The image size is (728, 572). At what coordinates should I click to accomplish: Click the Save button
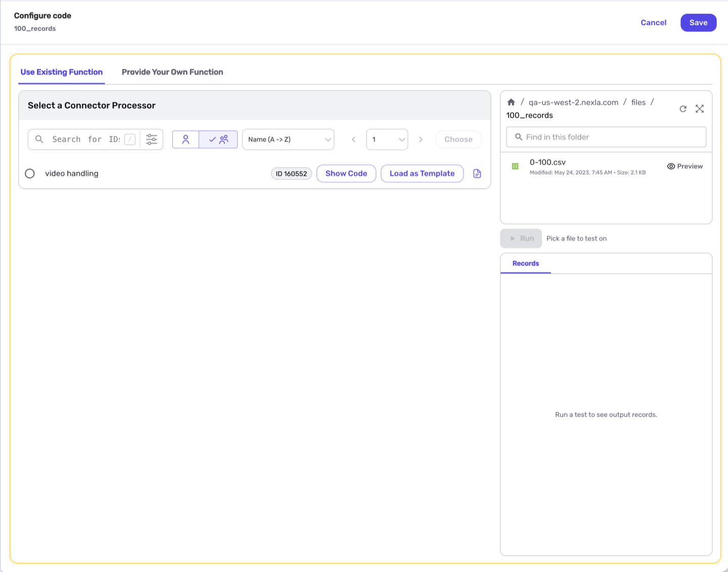(x=698, y=23)
